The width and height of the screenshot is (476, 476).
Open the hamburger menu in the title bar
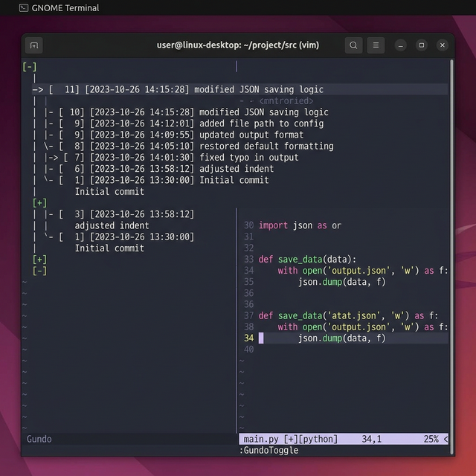376,45
